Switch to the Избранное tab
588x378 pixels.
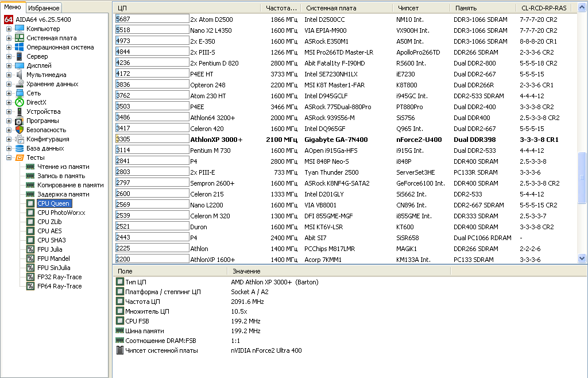tap(44, 8)
